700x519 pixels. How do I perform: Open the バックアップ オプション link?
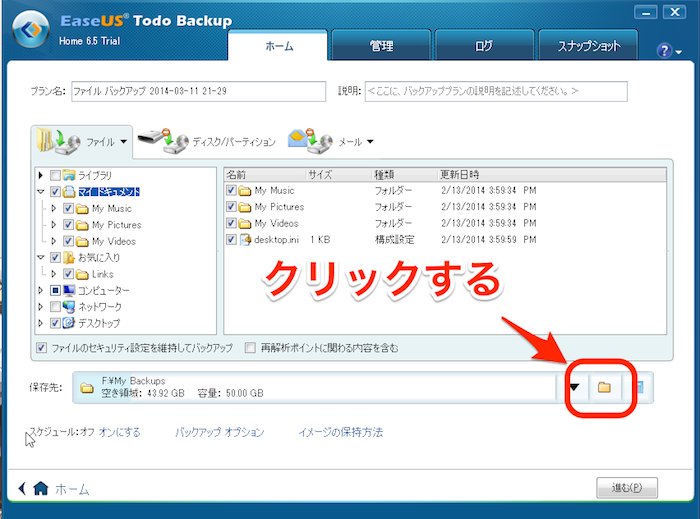(219, 432)
